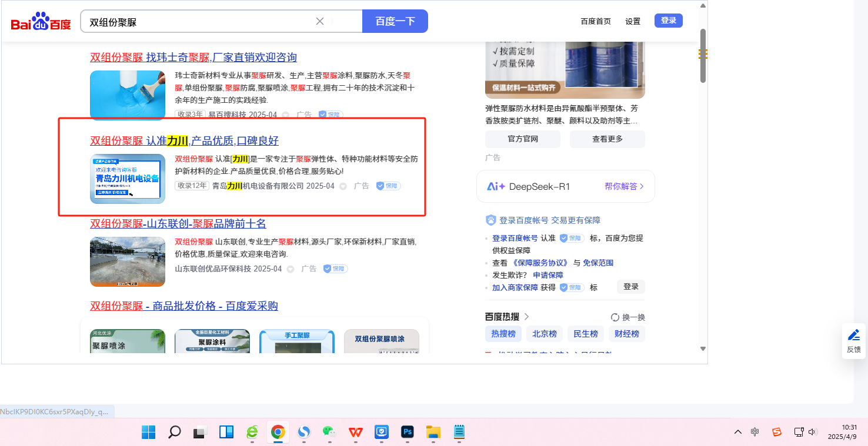The height and width of the screenshot is (446, 868).
Task: Open the Windows Start menu
Action: pyautogui.click(x=148, y=432)
